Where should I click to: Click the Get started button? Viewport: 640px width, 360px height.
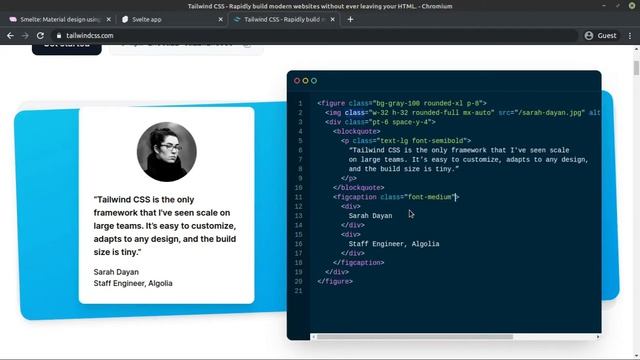click(x=67, y=49)
